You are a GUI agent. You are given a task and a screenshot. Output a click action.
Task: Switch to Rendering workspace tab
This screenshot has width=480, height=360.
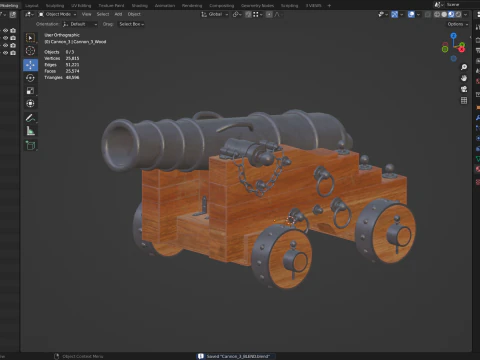coord(192,5)
